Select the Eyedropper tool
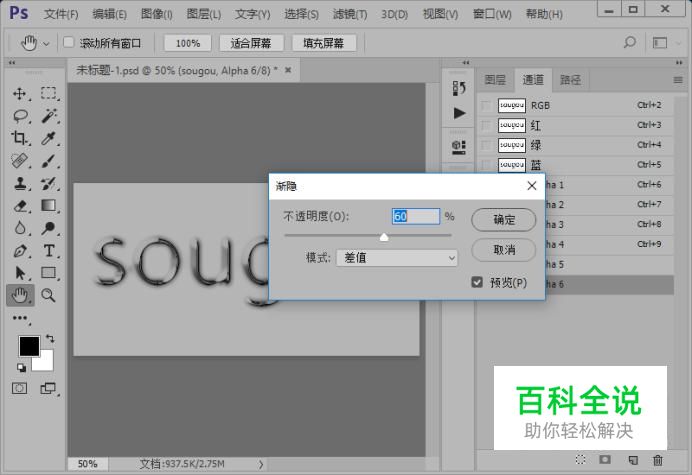The image size is (692, 475). tap(49, 138)
